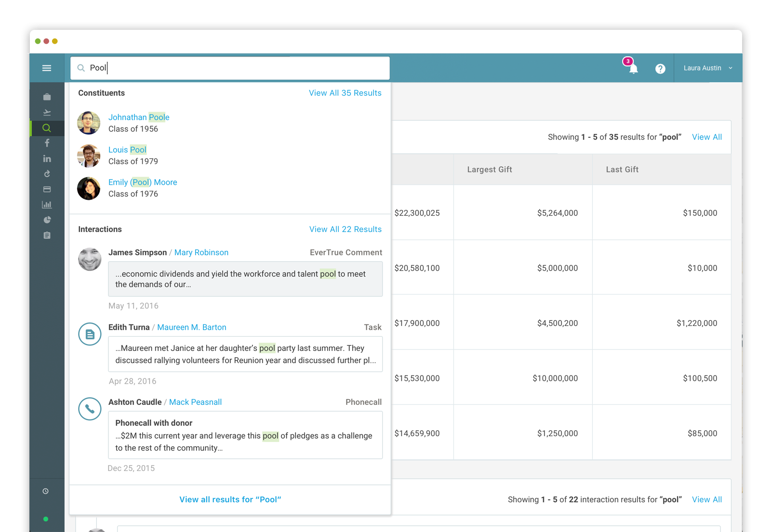The height and width of the screenshot is (532, 771).
Task: Select the $10,000,000 largest gift cell
Action: (555, 378)
